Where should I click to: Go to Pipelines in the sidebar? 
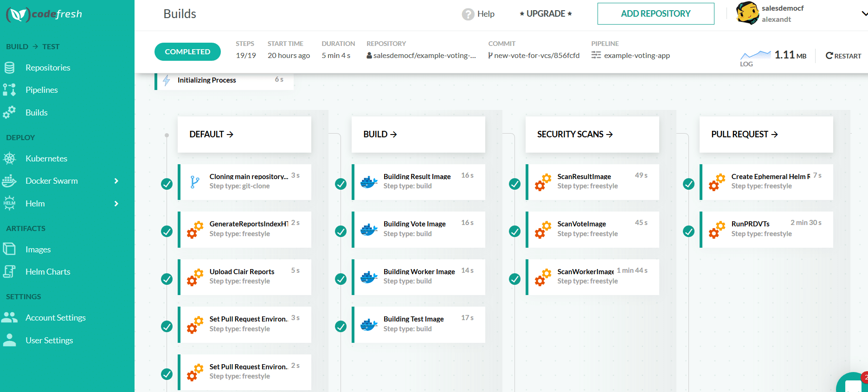41,90
